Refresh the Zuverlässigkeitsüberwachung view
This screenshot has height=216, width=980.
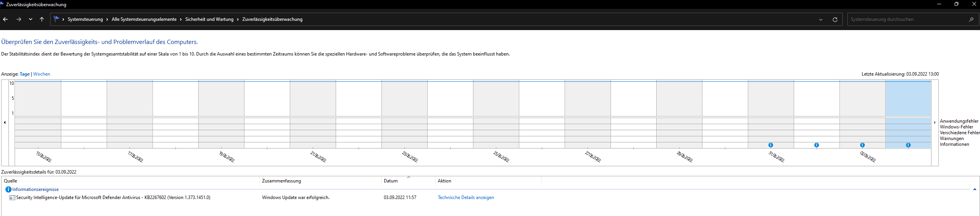(835, 19)
